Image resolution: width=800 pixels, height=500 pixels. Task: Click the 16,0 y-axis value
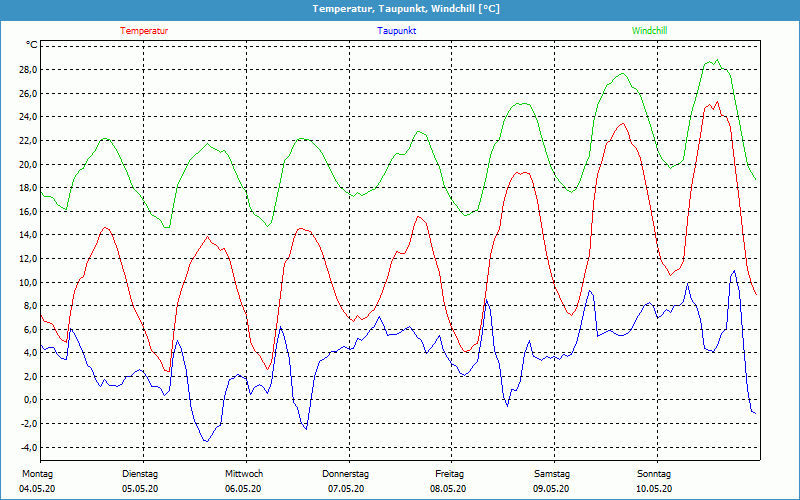pos(28,211)
